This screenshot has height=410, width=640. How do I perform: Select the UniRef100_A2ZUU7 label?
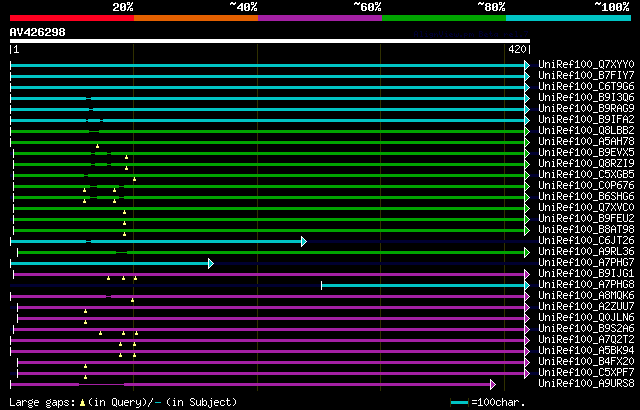(586, 307)
